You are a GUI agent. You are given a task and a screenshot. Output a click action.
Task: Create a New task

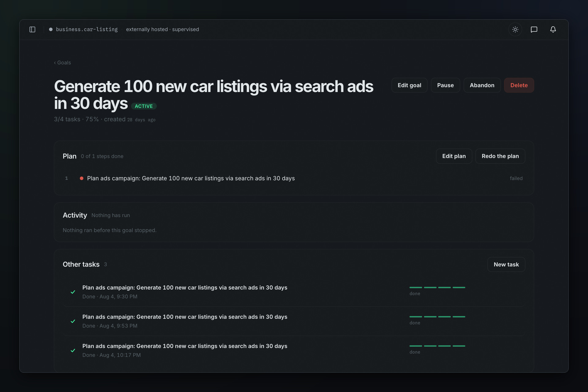pyautogui.click(x=506, y=265)
